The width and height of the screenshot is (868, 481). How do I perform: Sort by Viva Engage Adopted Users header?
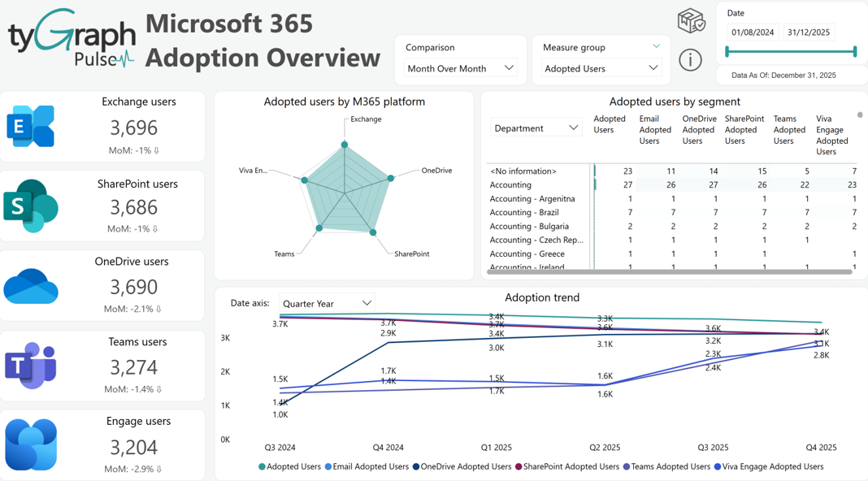point(831,135)
